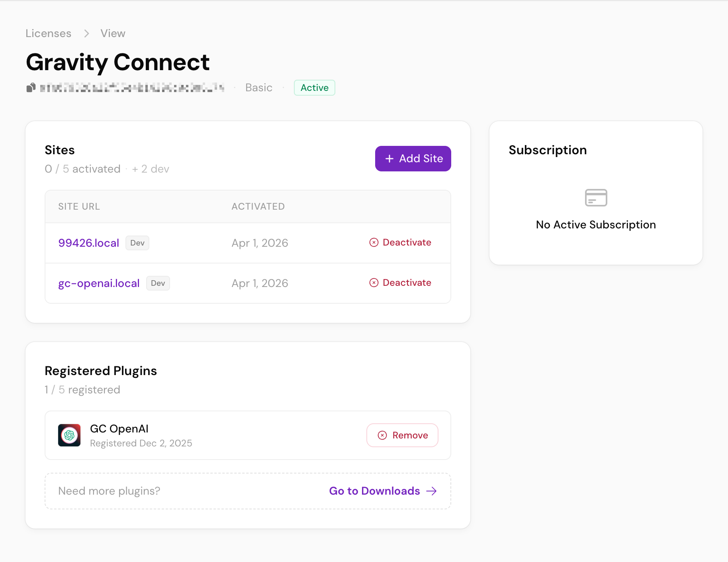Click the Add Site button
Viewport: 728px width, 562px height.
pyautogui.click(x=413, y=159)
